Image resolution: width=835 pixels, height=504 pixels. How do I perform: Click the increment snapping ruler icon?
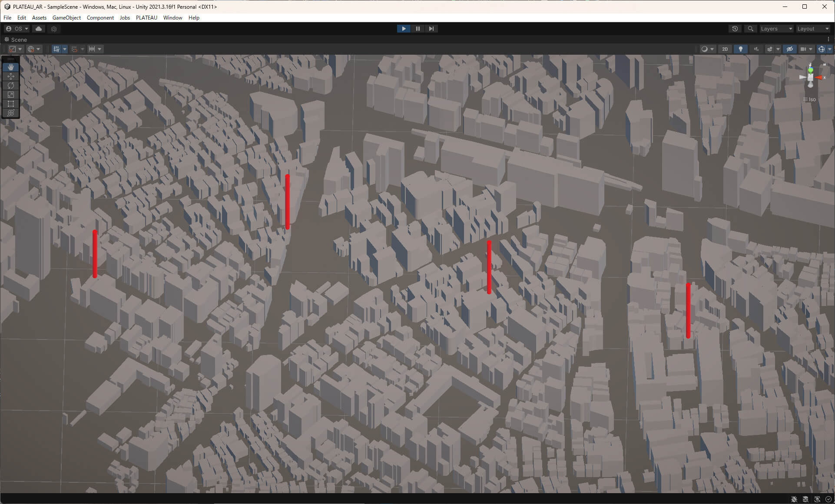[x=92, y=49]
